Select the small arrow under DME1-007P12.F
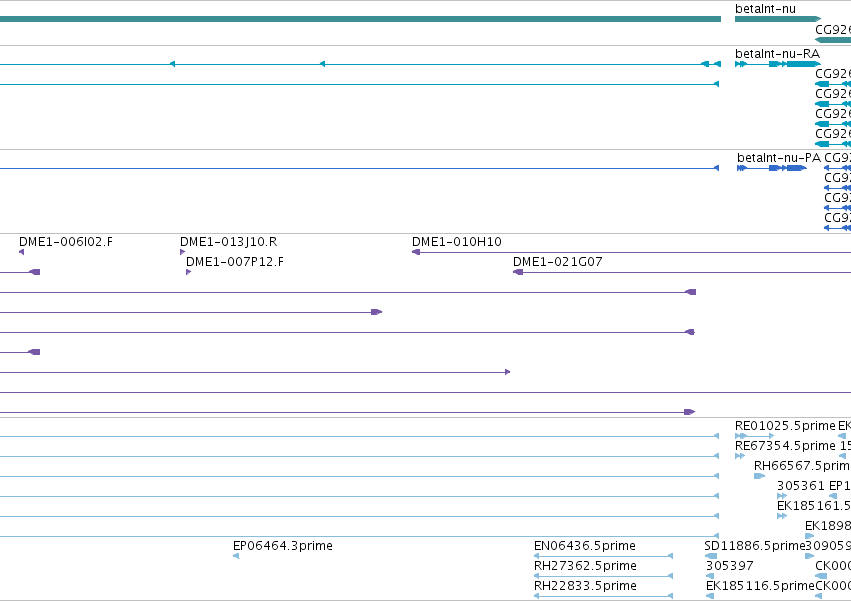This screenshot has height=601, width=851. tap(188, 272)
